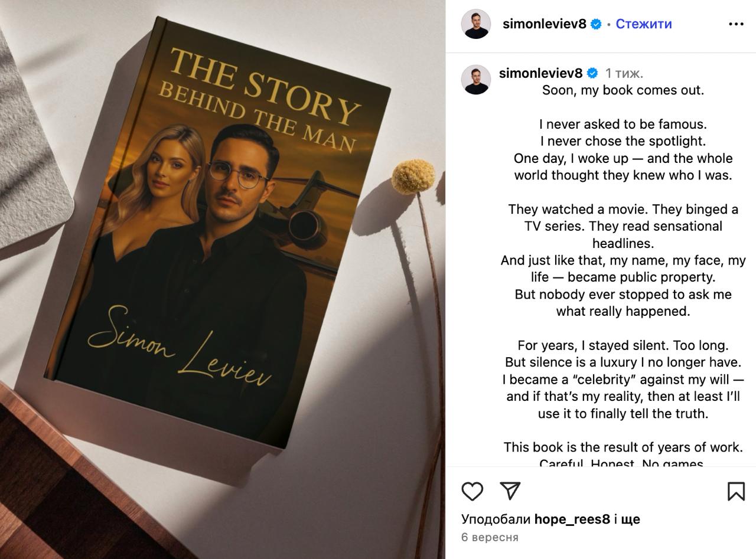Save post with bookmark icon

click(x=736, y=491)
